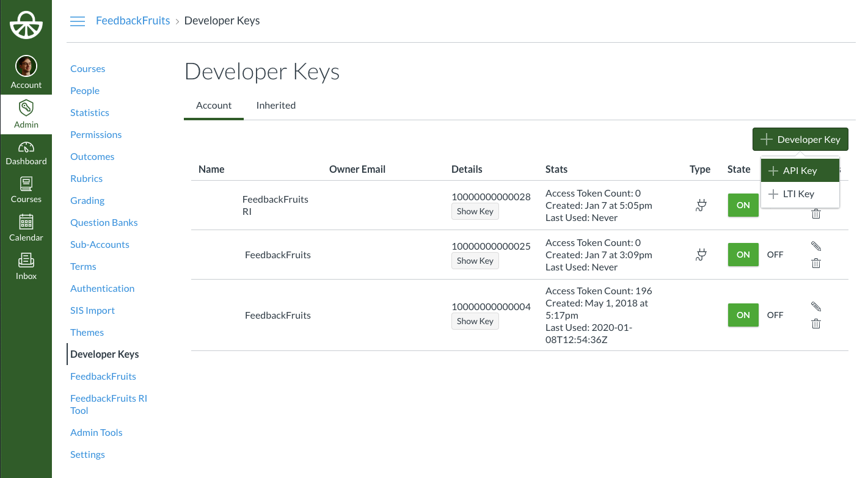Open the Account avatar menu
868x478 pixels.
[26, 72]
